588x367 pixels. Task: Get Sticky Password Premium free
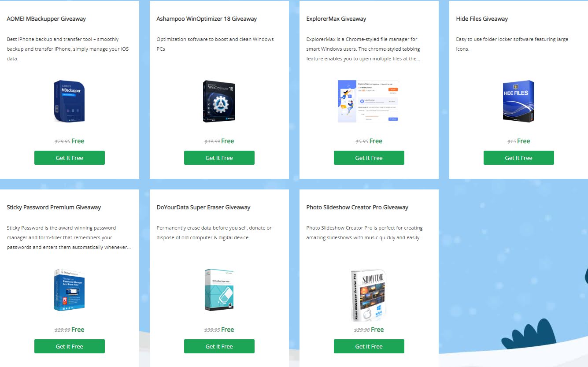click(70, 346)
